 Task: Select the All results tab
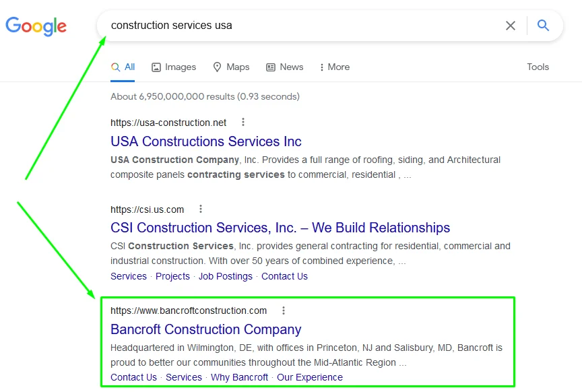coord(123,67)
